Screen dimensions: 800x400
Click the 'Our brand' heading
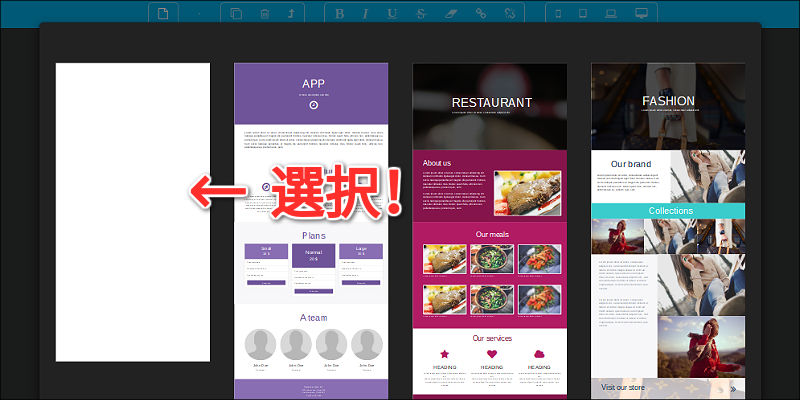point(631,164)
